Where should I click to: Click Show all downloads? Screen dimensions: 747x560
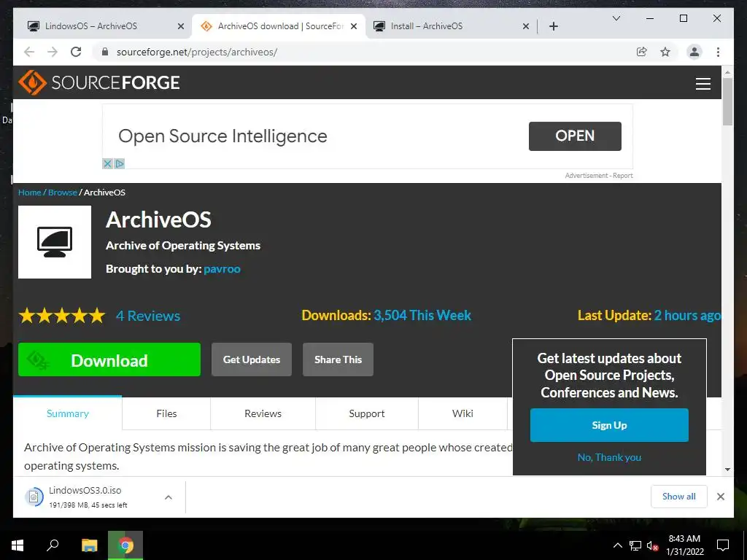[x=679, y=496]
